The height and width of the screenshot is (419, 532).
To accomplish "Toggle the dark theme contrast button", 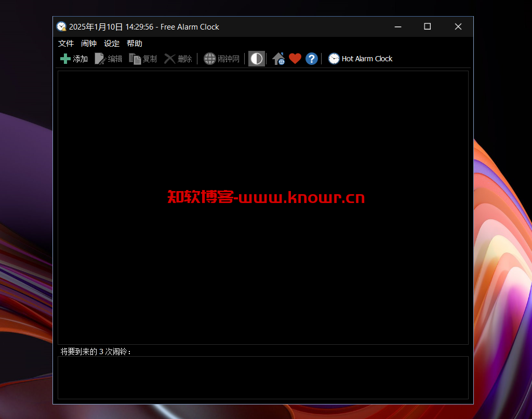I will point(257,59).
